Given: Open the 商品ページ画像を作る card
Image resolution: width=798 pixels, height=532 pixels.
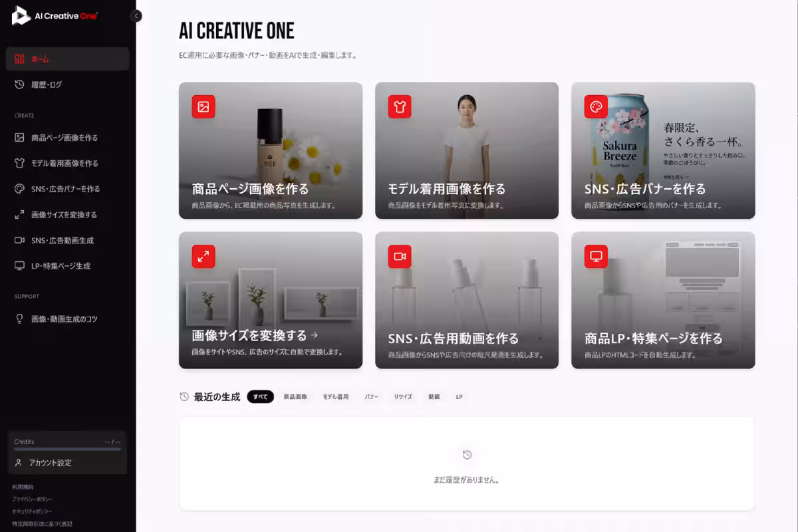Looking at the screenshot, I should 271,150.
